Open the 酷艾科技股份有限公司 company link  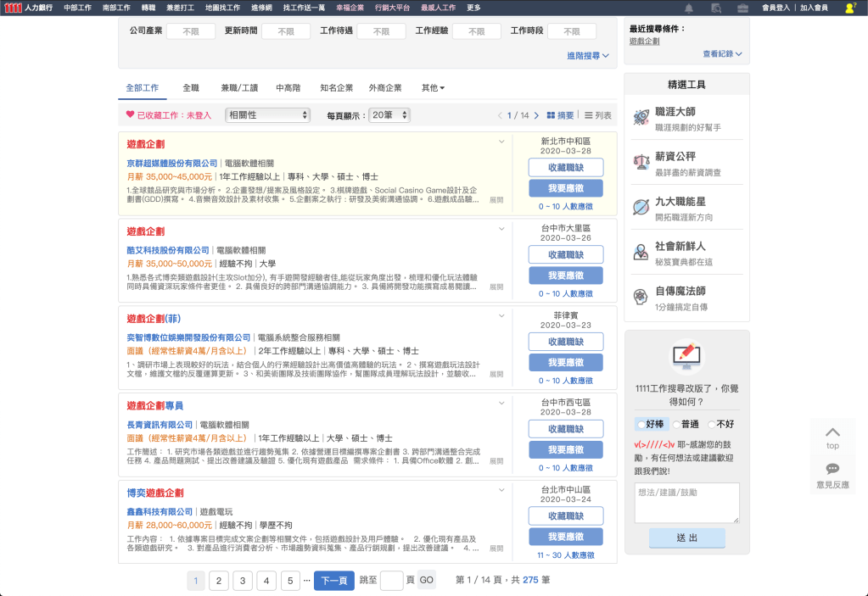pyautogui.click(x=167, y=251)
